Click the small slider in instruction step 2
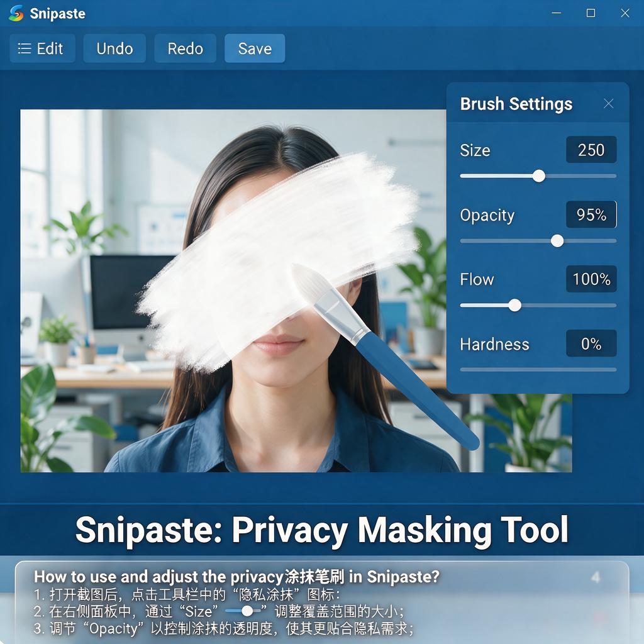644x644 pixels. pos(243,611)
